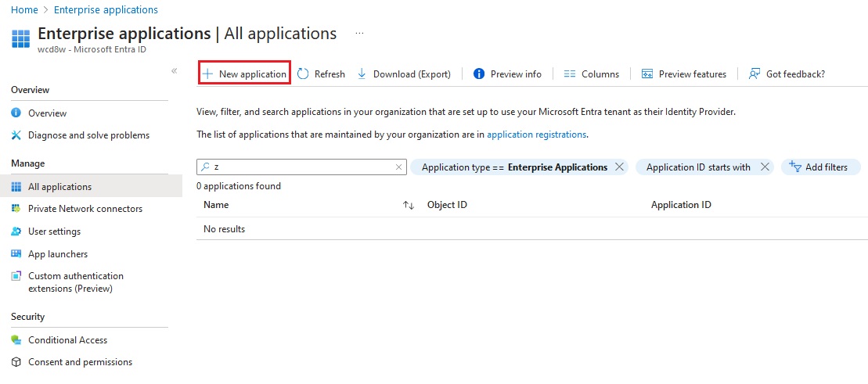The width and height of the screenshot is (868, 384).
Task: Click the User settings gear-people icon
Action: tap(16, 231)
